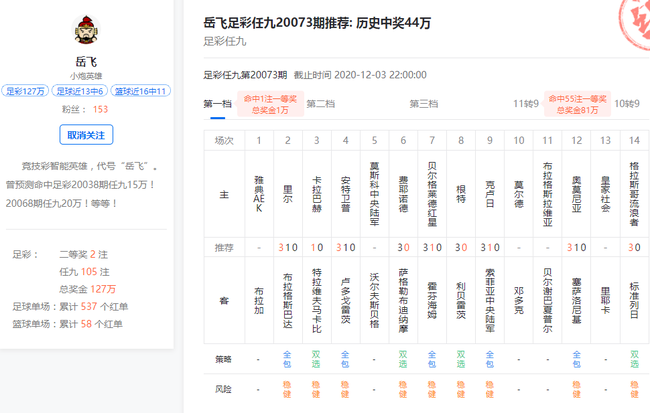Click away team 邓多克 in match 10
650x413 pixels.
(519, 301)
